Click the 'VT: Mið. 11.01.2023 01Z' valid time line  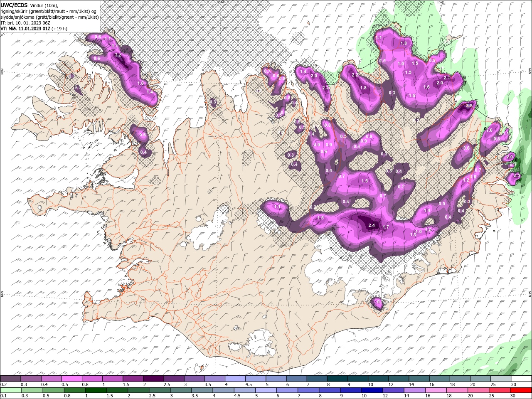[26, 29]
